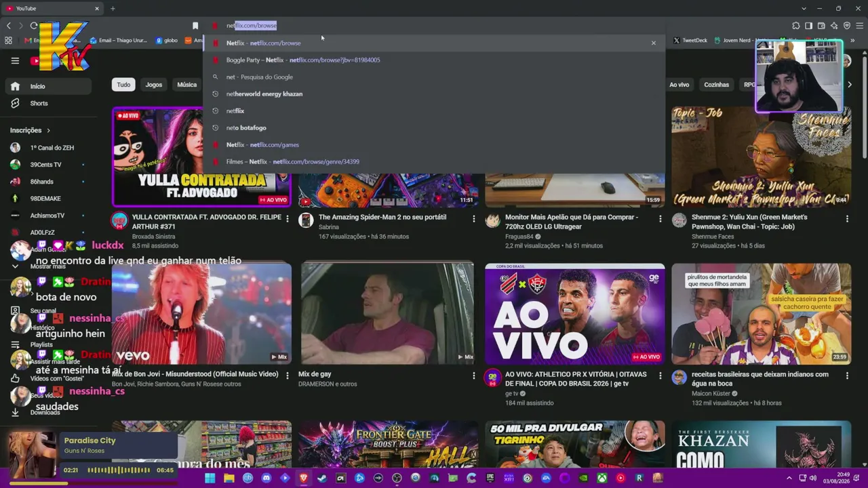Choose the 'neto botafogo' suggestion
868x488 pixels.
click(434, 127)
